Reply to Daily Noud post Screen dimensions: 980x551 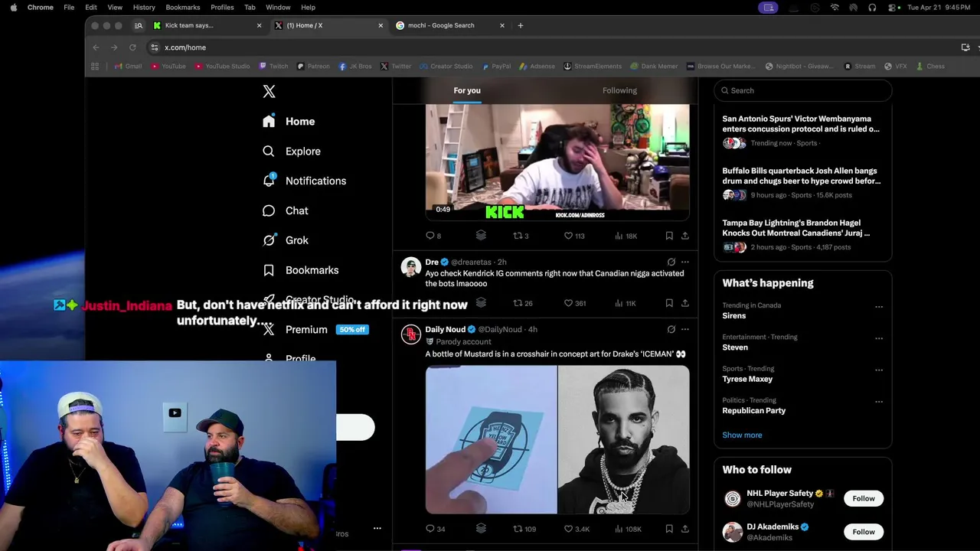435,529
